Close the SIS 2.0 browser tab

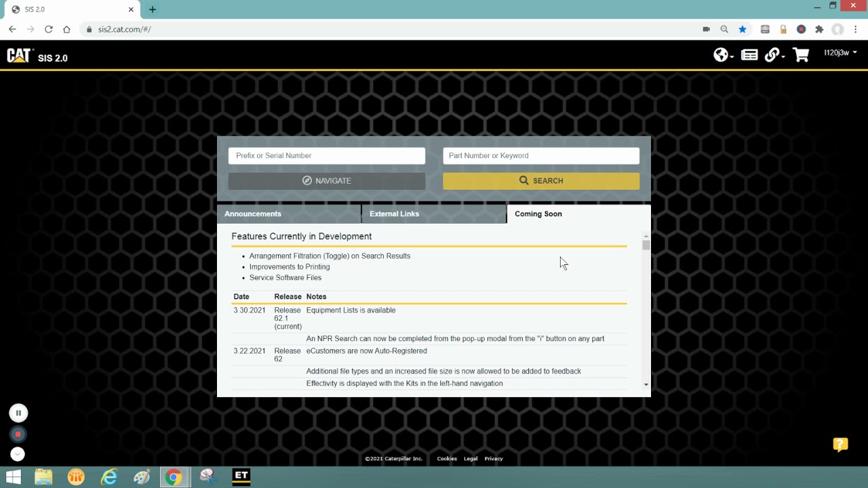(x=132, y=9)
